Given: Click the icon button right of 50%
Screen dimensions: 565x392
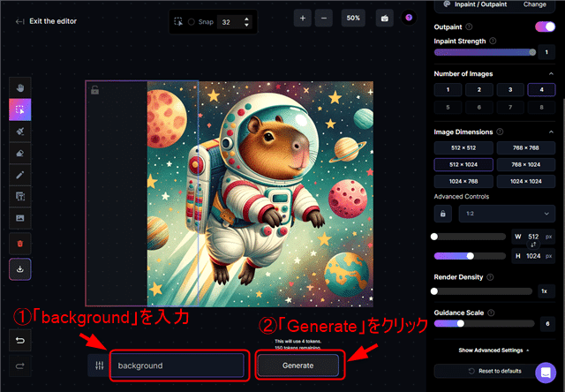Looking at the screenshot, I should (x=385, y=18).
